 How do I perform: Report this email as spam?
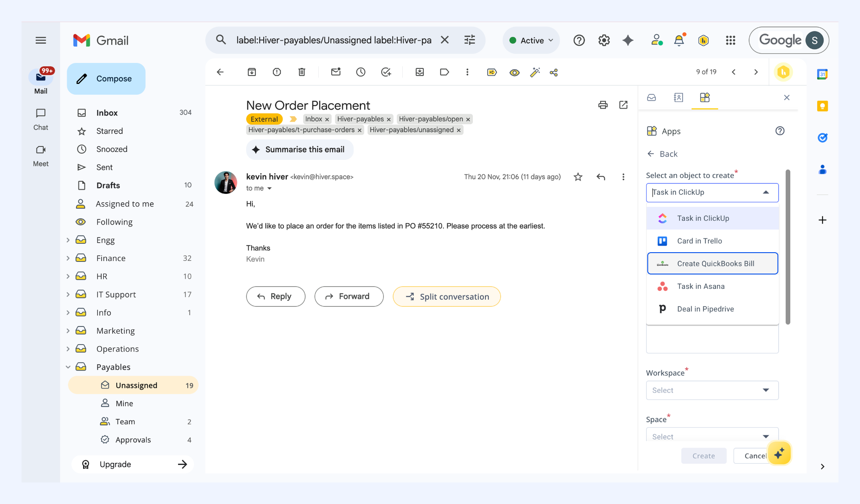click(x=277, y=72)
